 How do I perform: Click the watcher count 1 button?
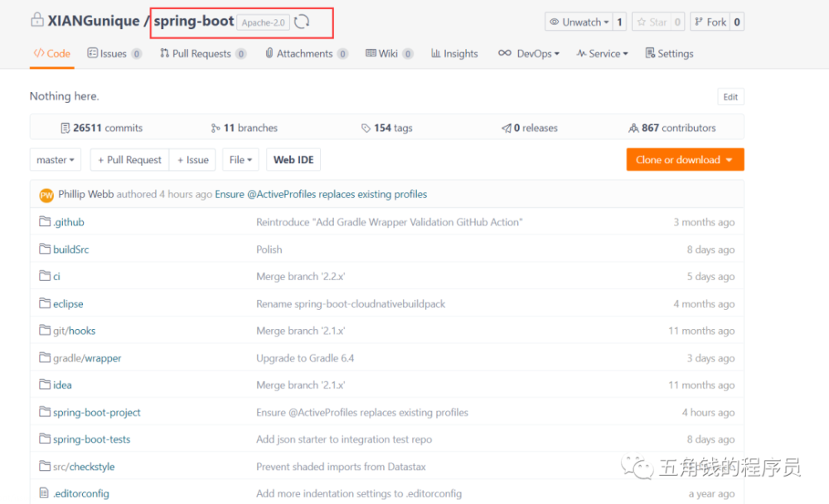click(619, 22)
